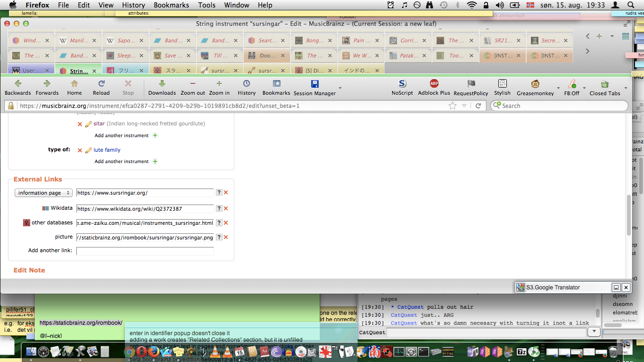
Task: Click the information page URL field
Action: click(x=145, y=192)
